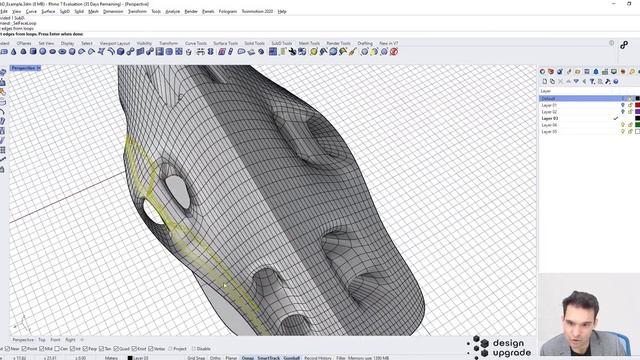This screenshot has width=640, height=360.
Task: Click the link icon in top-right corner
Action: (624, 45)
